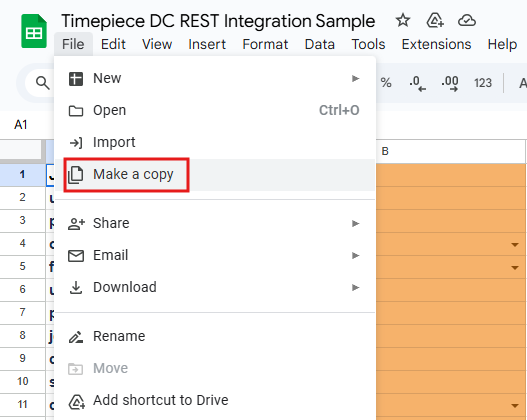The image size is (527, 420).
Task: Select row 8 header
Action: point(22,336)
